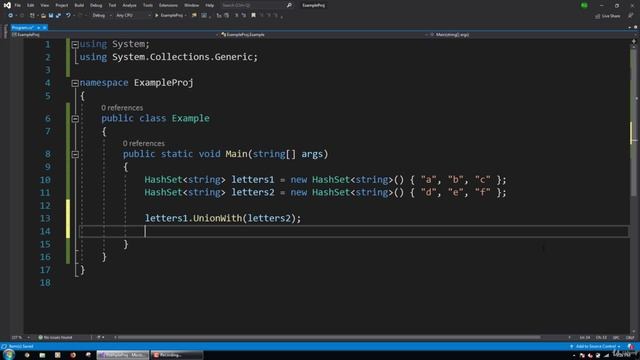Viewport: 640px width, 360px height.
Task: Open the Build menu
Action: pos(79,5)
